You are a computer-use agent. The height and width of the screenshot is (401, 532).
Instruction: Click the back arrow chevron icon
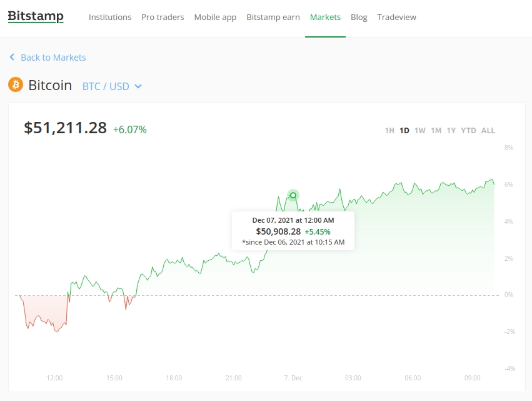tap(12, 57)
